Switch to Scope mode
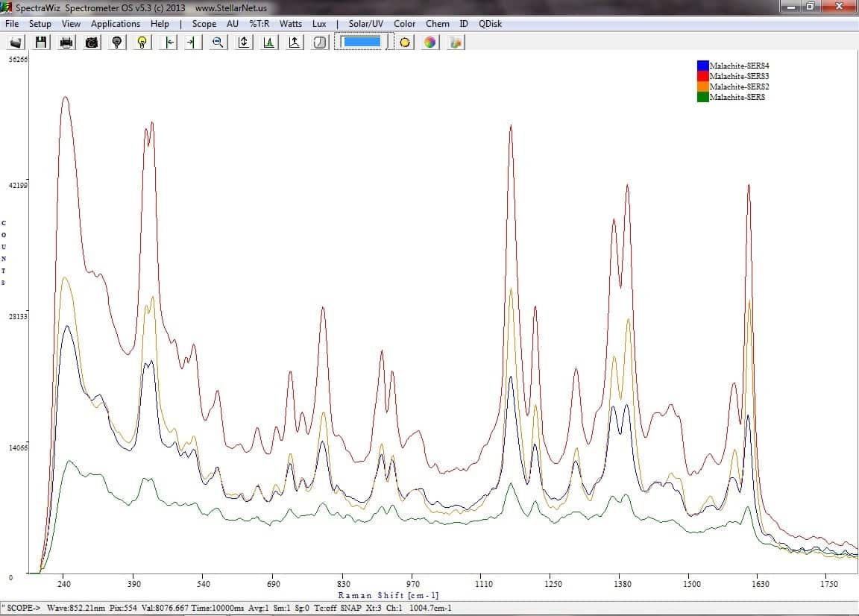 point(204,24)
